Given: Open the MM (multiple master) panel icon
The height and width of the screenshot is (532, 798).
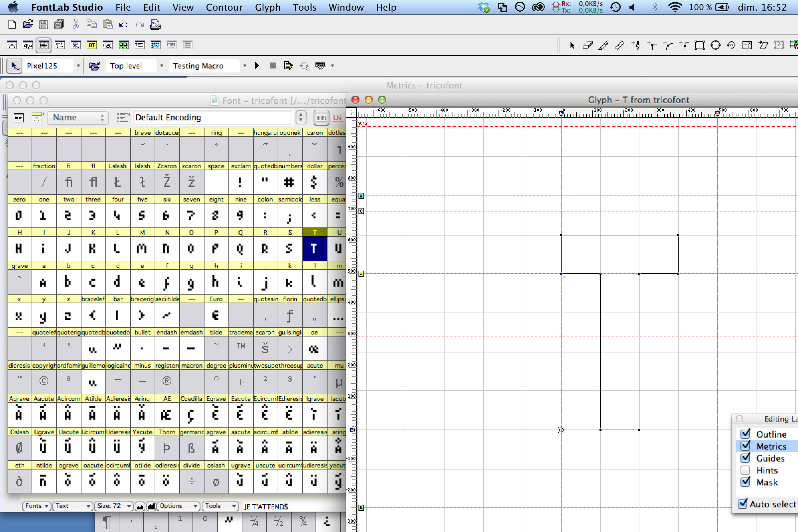Looking at the screenshot, I should coord(171,45).
